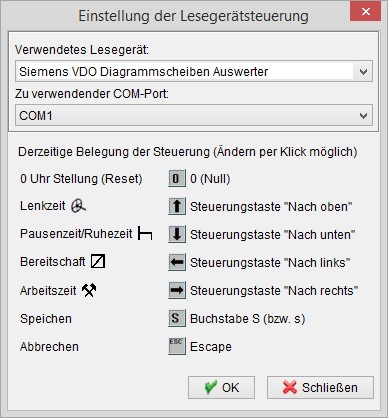The width and height of the screenshot is (388, 418).
Task: Expand the COM-Port dropdown arrow
Action: 363,116
